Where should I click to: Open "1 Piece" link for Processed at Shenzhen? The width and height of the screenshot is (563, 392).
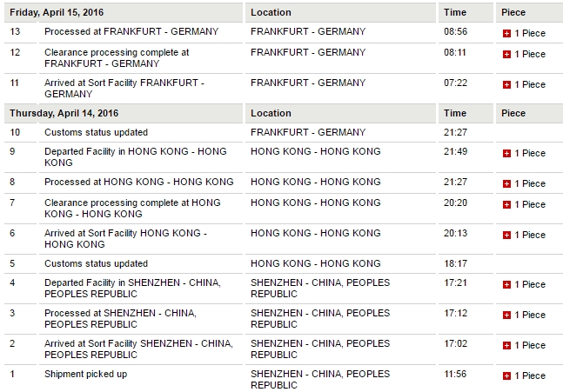pyautogui.click(x=529, y=315)
